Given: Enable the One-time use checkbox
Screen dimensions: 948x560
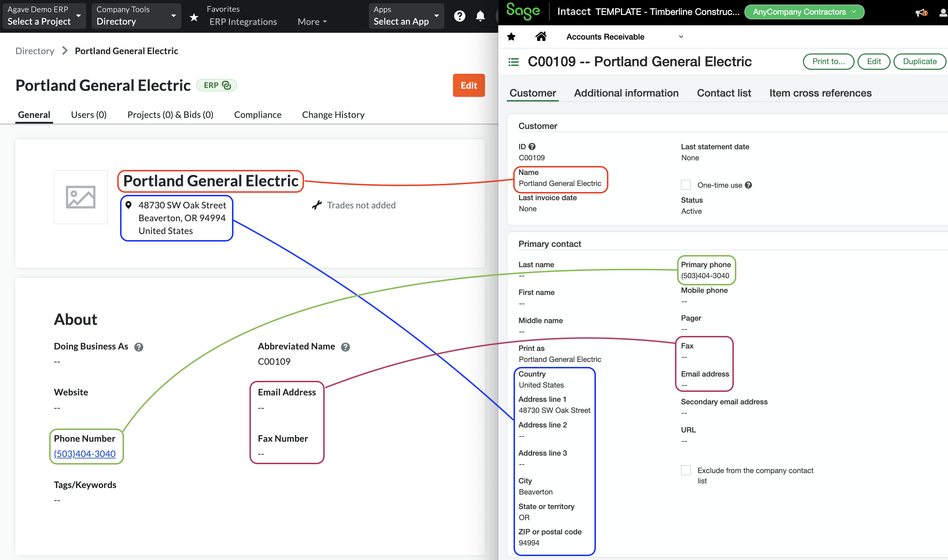Looking at the screenshot, I should coord(686,185).
